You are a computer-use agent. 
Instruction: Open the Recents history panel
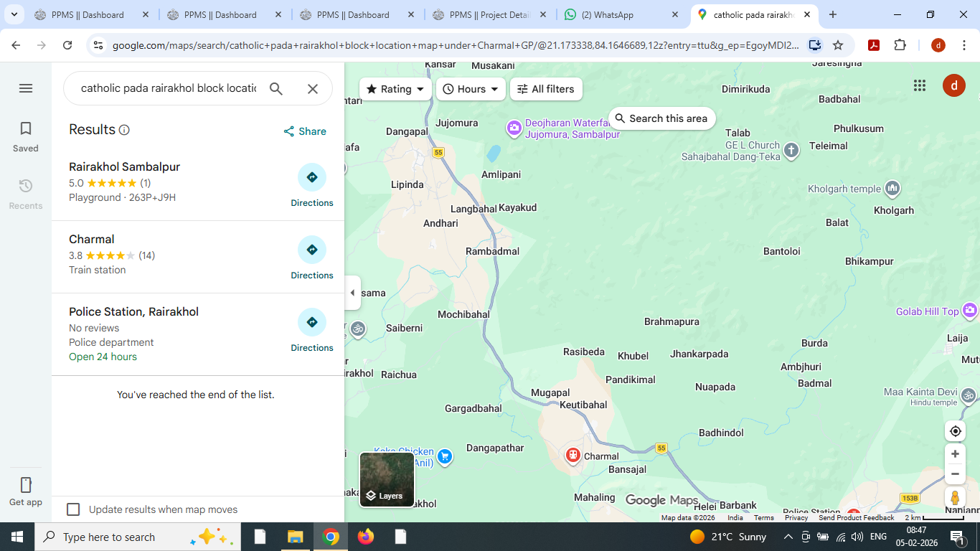click(x=26, y=187)
